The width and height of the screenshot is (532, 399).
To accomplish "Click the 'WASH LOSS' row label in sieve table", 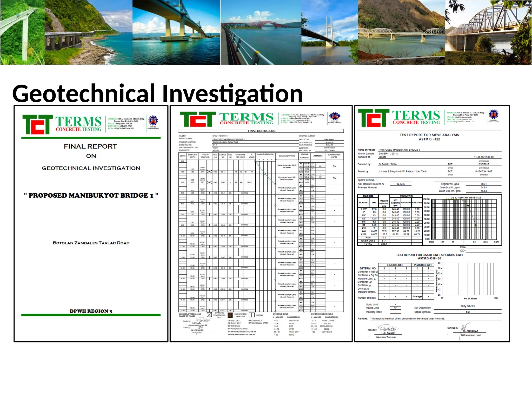I will point(368,241).
